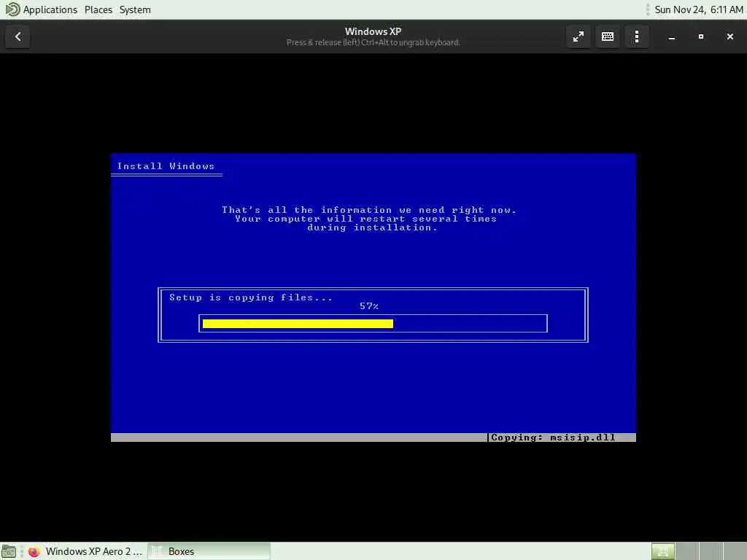Open the three-dot actions menu
The height and width of the screenshot is (560, 747).
tap(636, 36)
